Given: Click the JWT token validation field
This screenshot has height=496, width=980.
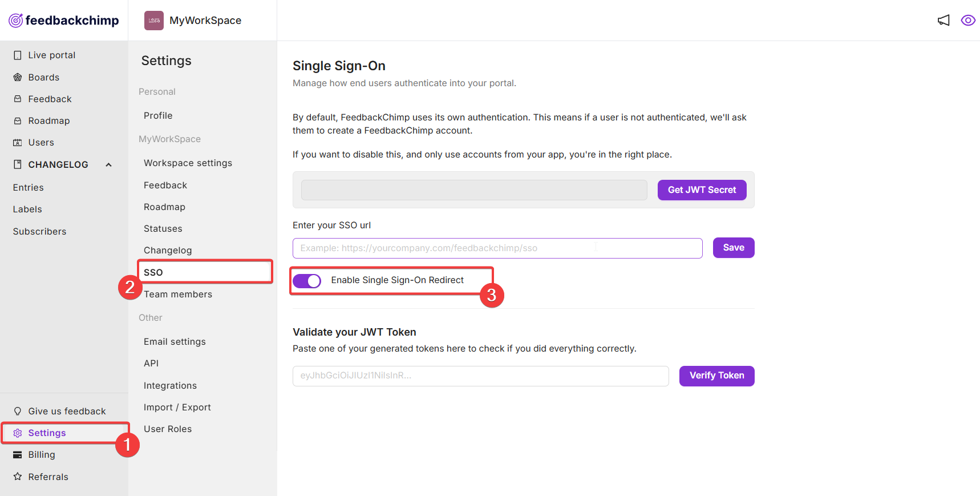Looking at the screenshot, I should coord(481,376).
